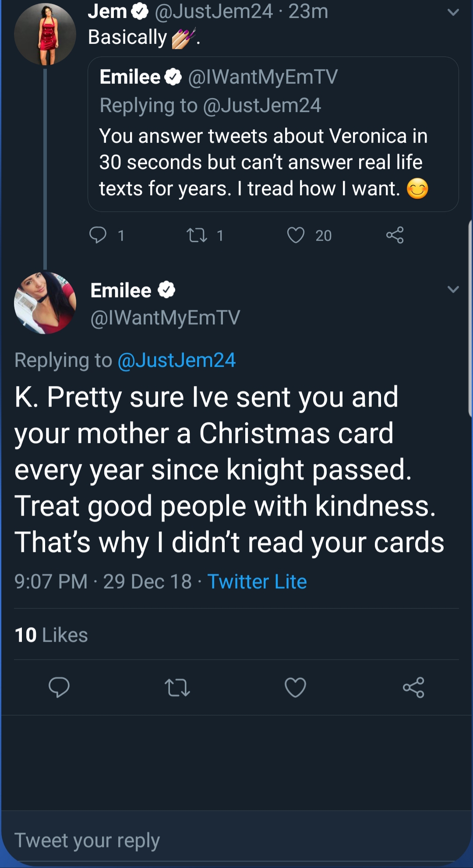
Task: Click the @JustJem24 mention link
Action: point(177,360)
